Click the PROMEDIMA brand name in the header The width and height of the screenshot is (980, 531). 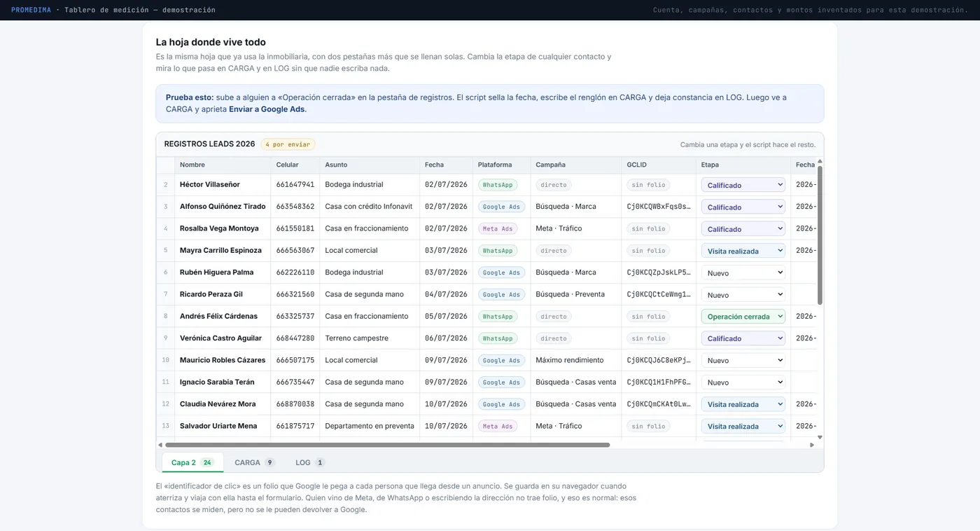click(x=31, y=10)
